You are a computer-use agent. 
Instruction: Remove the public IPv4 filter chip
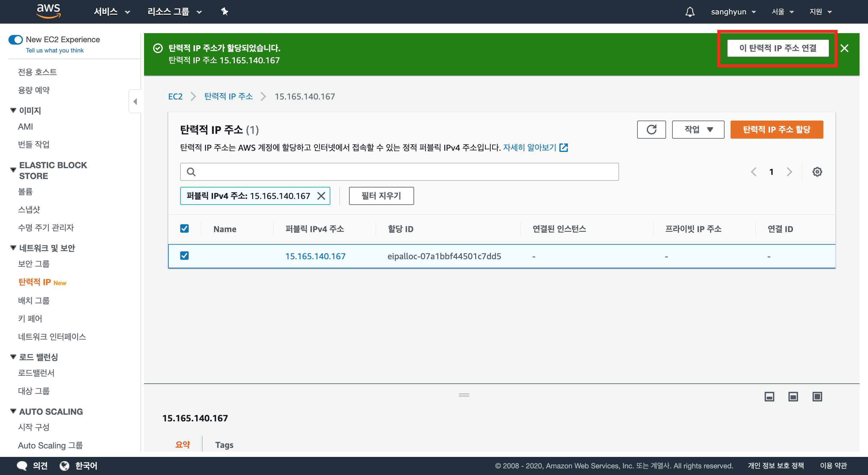(x=321, y=196)
